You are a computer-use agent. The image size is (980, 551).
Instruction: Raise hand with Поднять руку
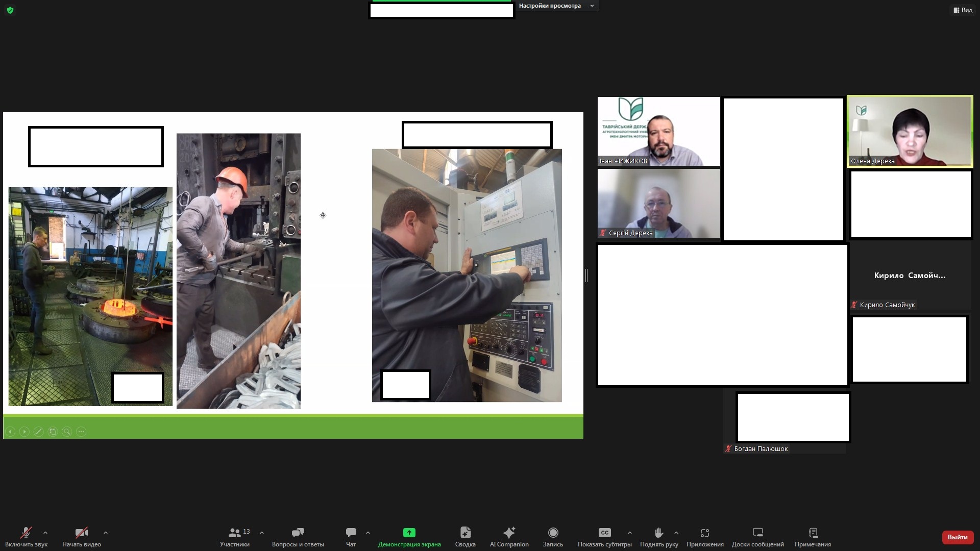[658, 533]
